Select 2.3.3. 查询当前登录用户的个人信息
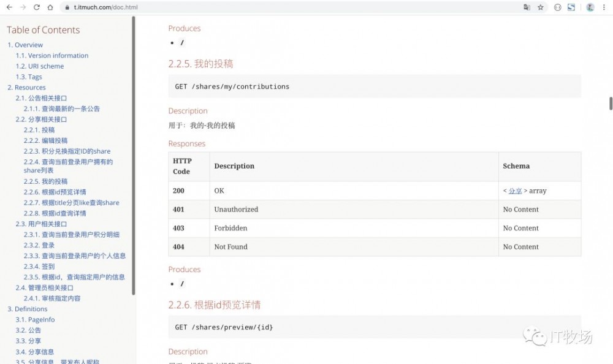The width and height of the screenshot is (613, 364). pos(75,256)
